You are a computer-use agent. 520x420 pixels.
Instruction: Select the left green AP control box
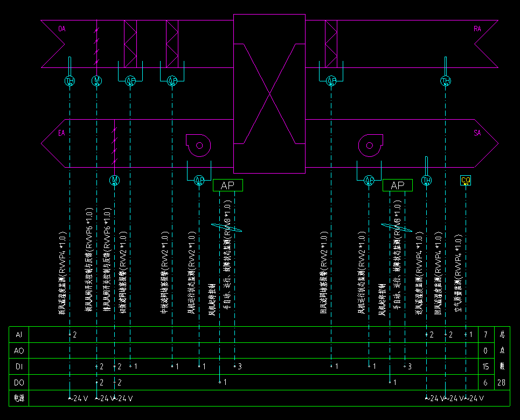pos(228,185)
